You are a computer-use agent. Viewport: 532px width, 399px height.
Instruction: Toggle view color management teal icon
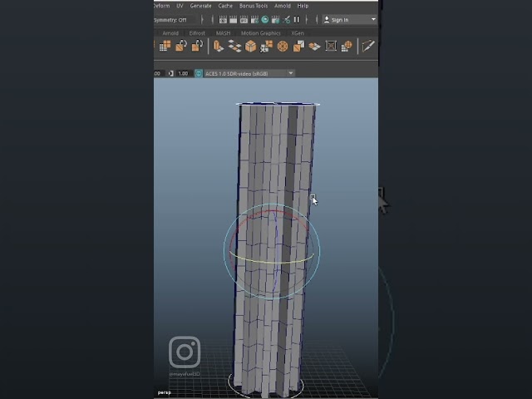(199, 73)
